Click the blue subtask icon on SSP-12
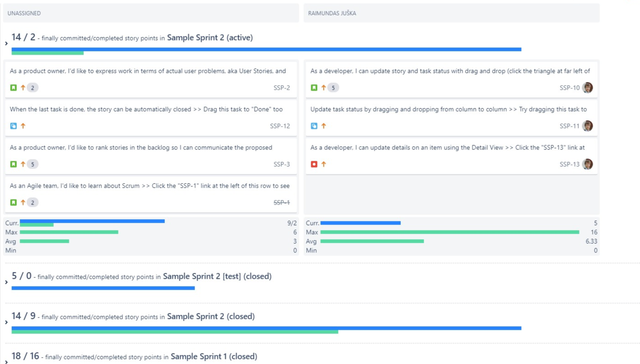 click(14, 126)
